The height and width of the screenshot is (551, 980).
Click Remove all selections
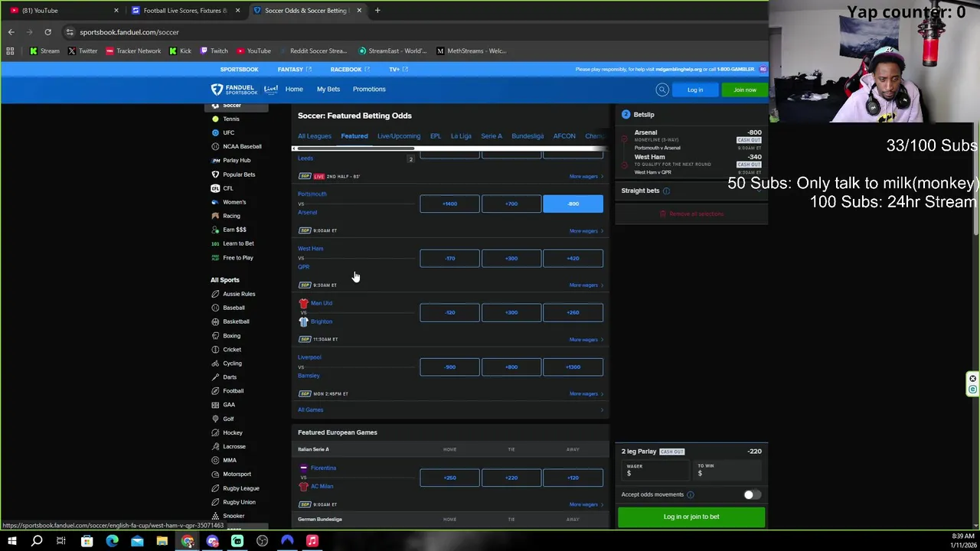pos(691,214)
